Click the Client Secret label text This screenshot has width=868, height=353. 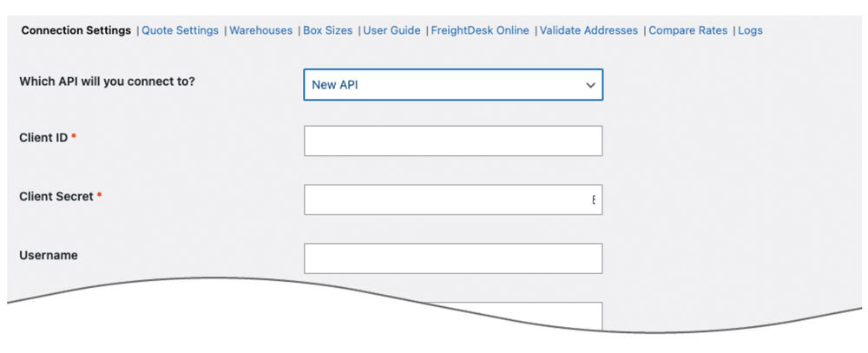pyautogui.click(x=56, y=196)
